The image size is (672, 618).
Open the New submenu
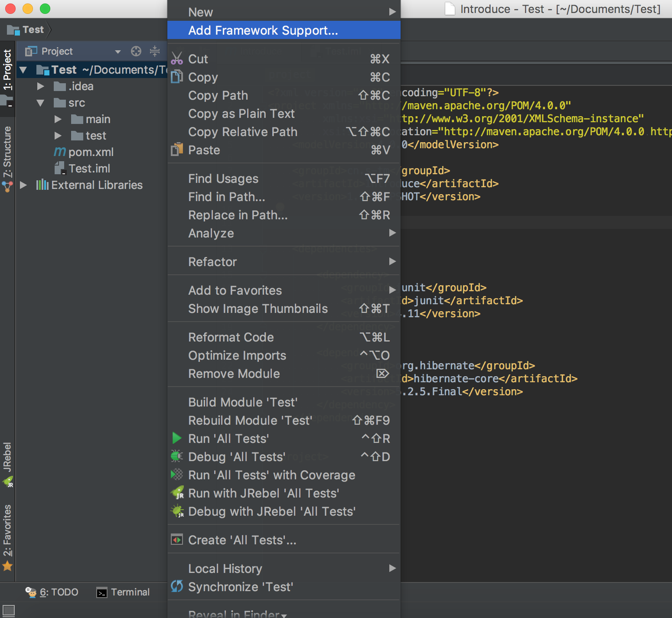pos(284,12)
